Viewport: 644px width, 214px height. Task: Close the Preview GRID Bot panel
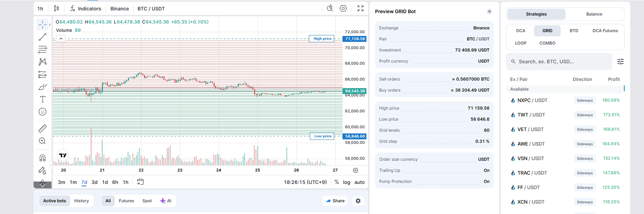point(489,11)
